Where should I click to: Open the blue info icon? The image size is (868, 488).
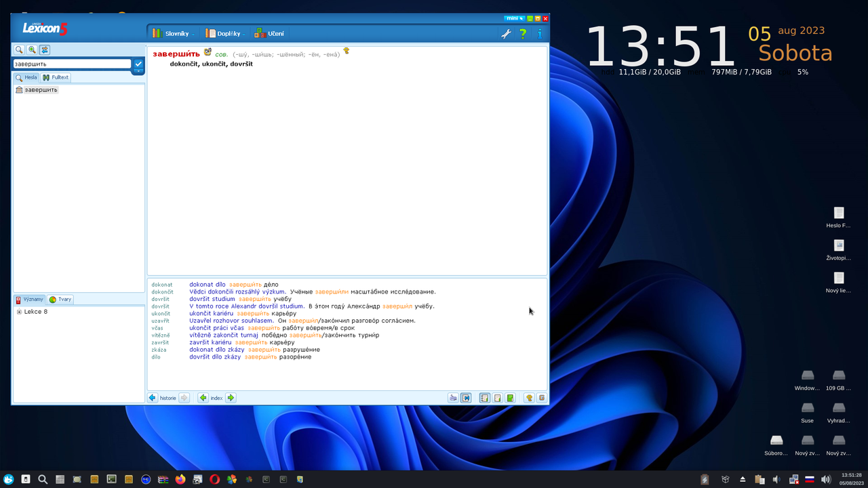coord(540,33)
